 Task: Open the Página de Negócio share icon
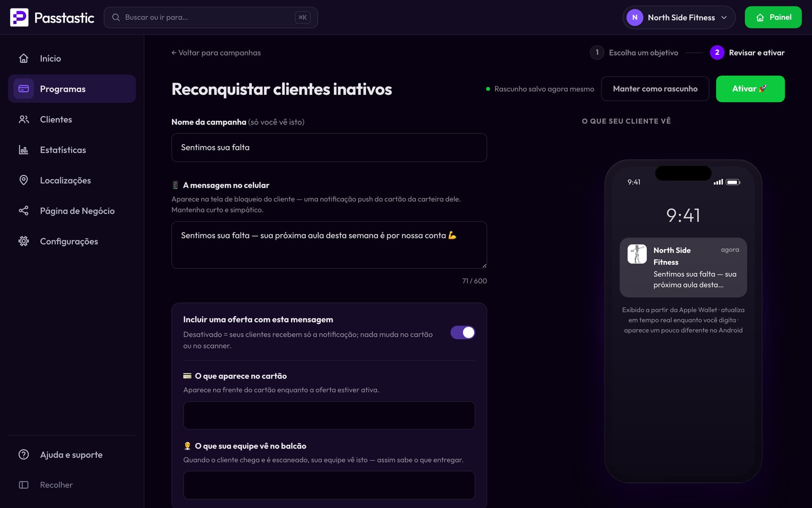point(24,211)
